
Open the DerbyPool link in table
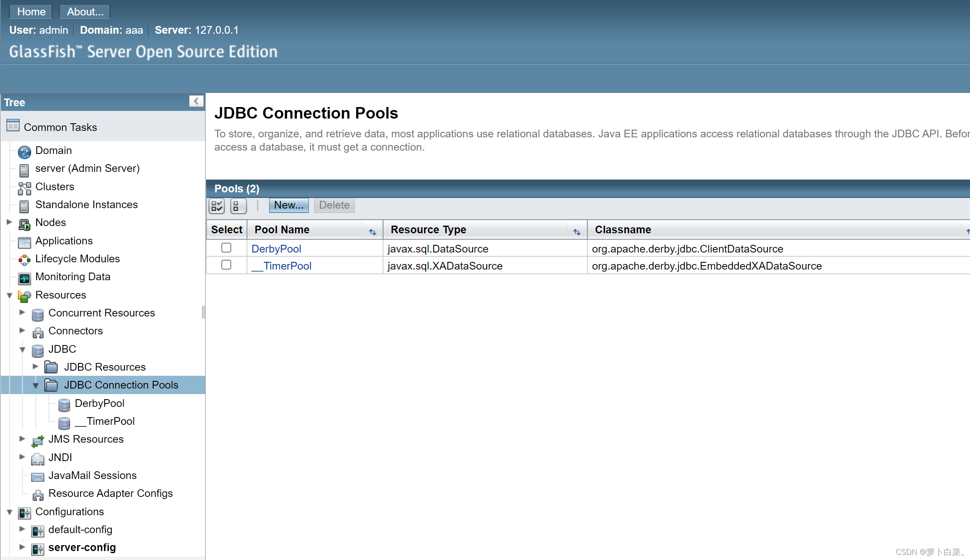276,249
